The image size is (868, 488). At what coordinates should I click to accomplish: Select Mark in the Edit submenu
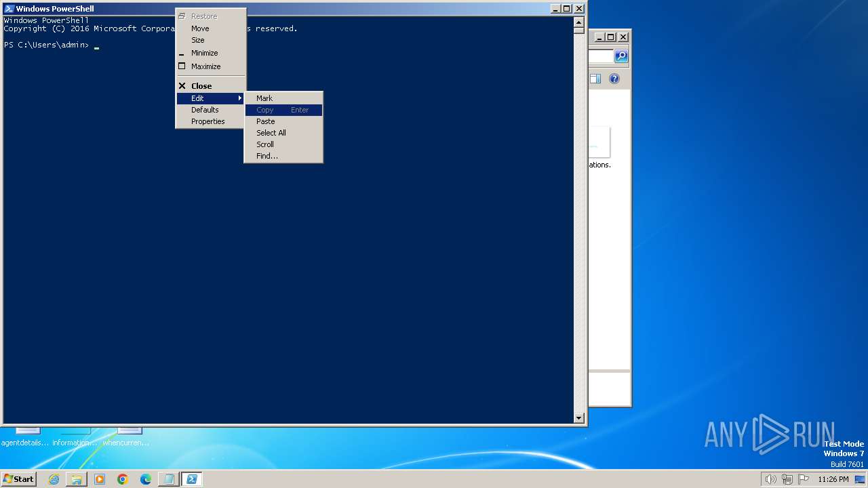click(283, 98)
